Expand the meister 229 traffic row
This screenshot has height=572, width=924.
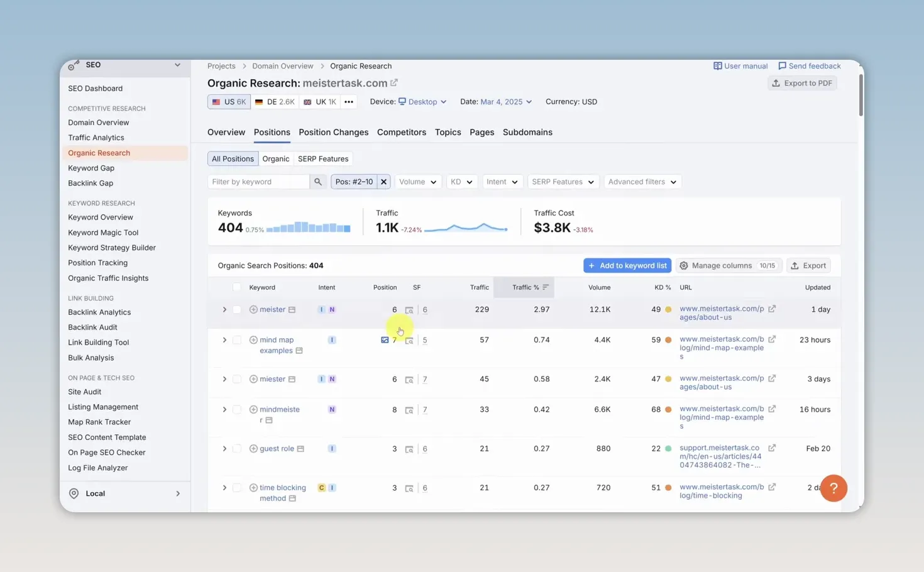(x=224, y=309)
